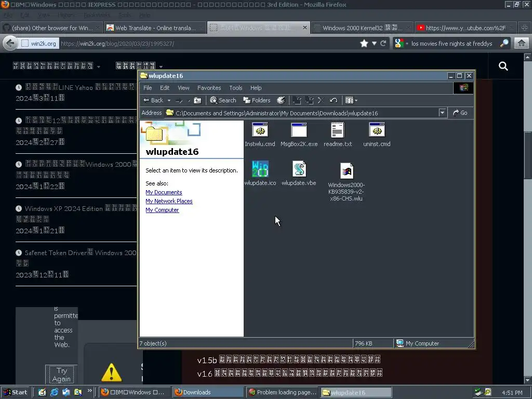Follow the My Computer link

[x=162, y=210]
